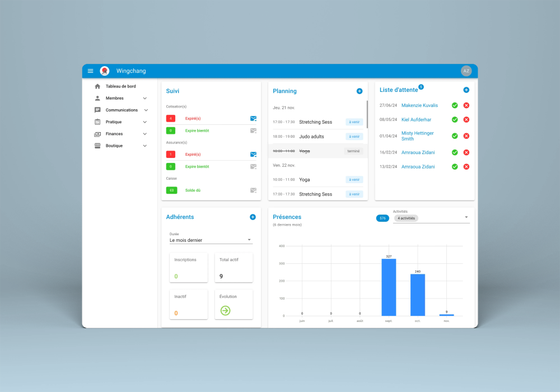Image resolution: width=560 pixels, height=392 pixels.
Task: Approve Amraoua Zidani dated 16/02/24
Action: pos(455,152)
